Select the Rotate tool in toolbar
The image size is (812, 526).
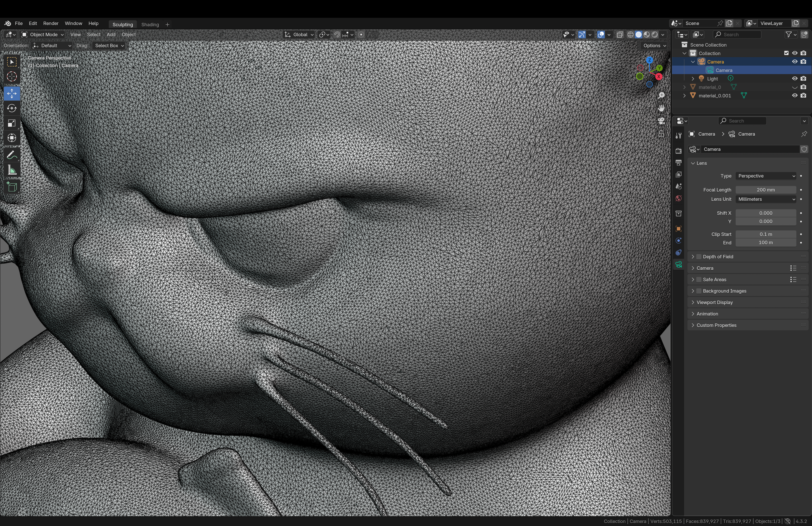tap(12, 108)
